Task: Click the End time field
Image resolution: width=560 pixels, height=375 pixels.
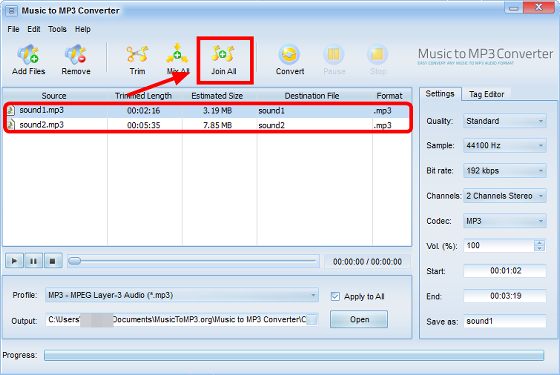Action: click(x=505, y=296)
